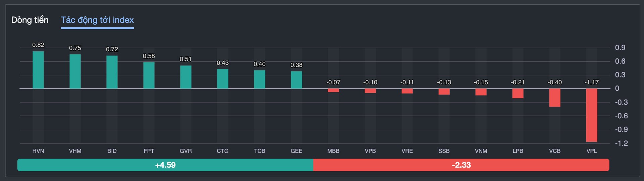
Task: Click the VPB red bar
Action: click(x=370, y=91)
